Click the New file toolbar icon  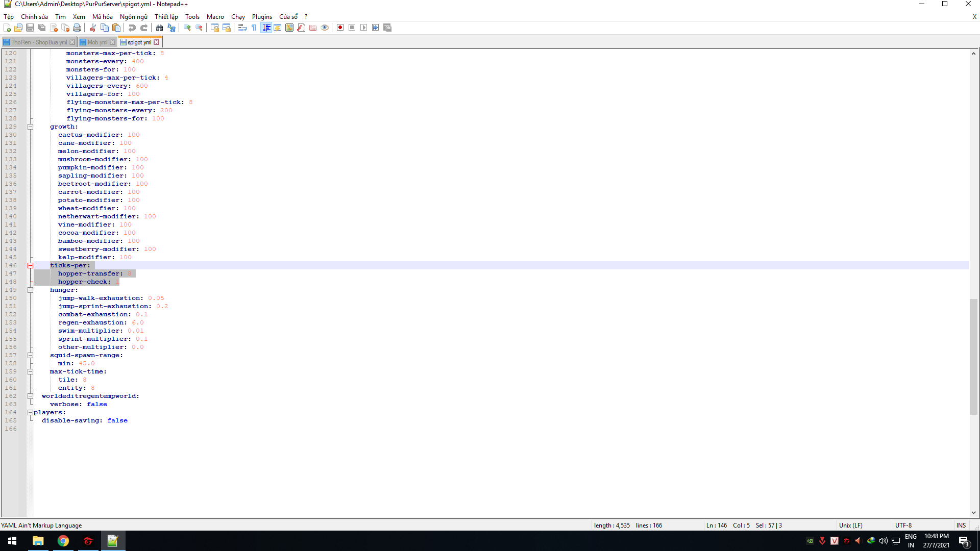pyautogui.click(x=7, y=28)
